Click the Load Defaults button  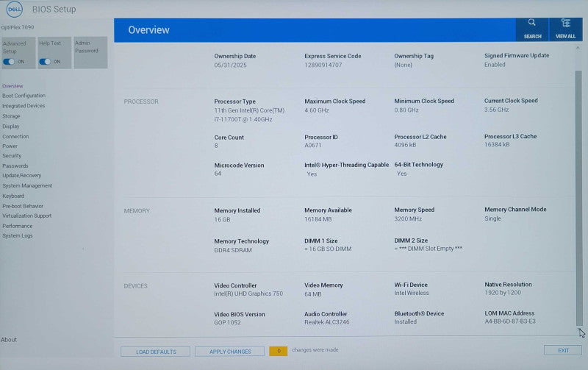point(156,352)
